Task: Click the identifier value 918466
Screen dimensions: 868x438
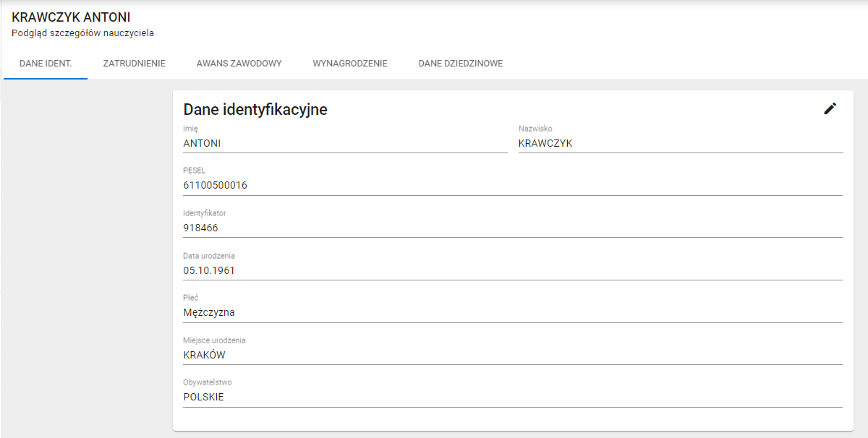Action: point(200,228)
